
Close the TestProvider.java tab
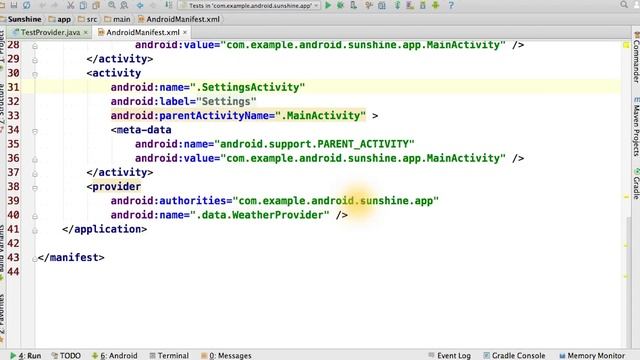(86, 33)
